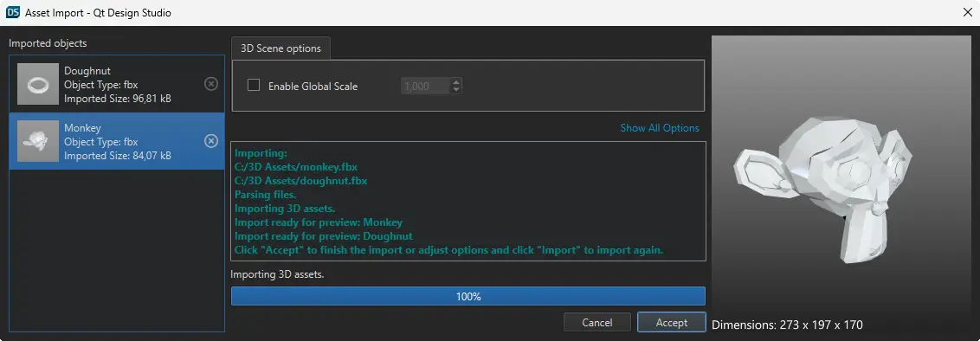Click 'Import ready for preview: Monkey' line
This screenshot has height=341, width=980.
click(318, 222)
